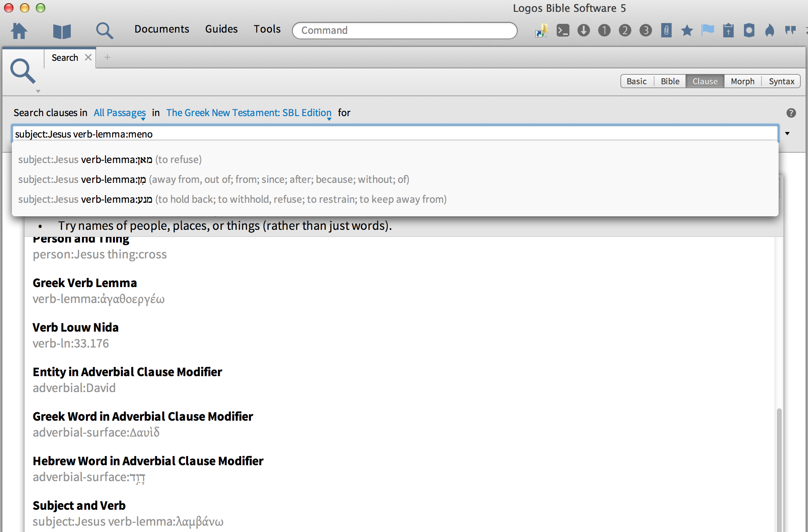Open the Tools menu
The width and height of the screenshot is (808, 532).
click(x=267, y=29)
